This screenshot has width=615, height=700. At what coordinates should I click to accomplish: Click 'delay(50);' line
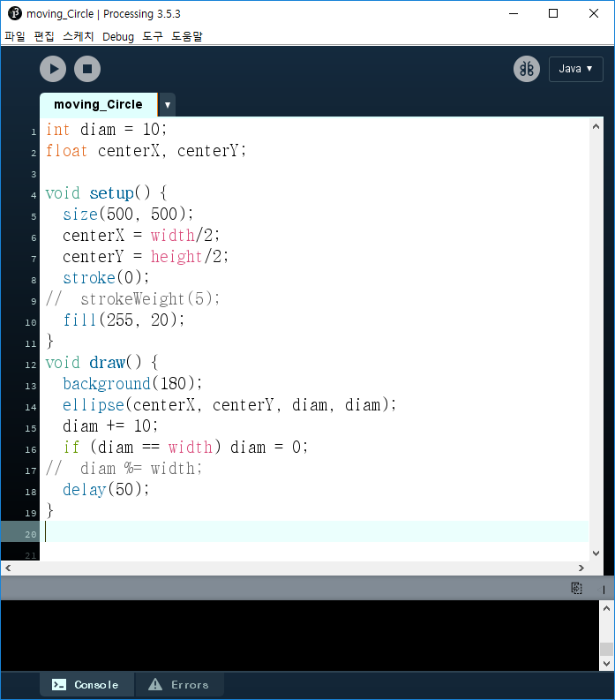[106, 490]
